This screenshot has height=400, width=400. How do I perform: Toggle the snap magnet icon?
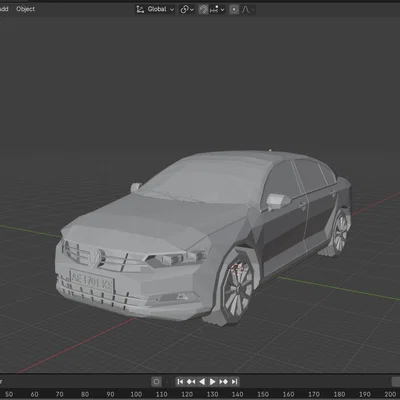tap(203, 9)
